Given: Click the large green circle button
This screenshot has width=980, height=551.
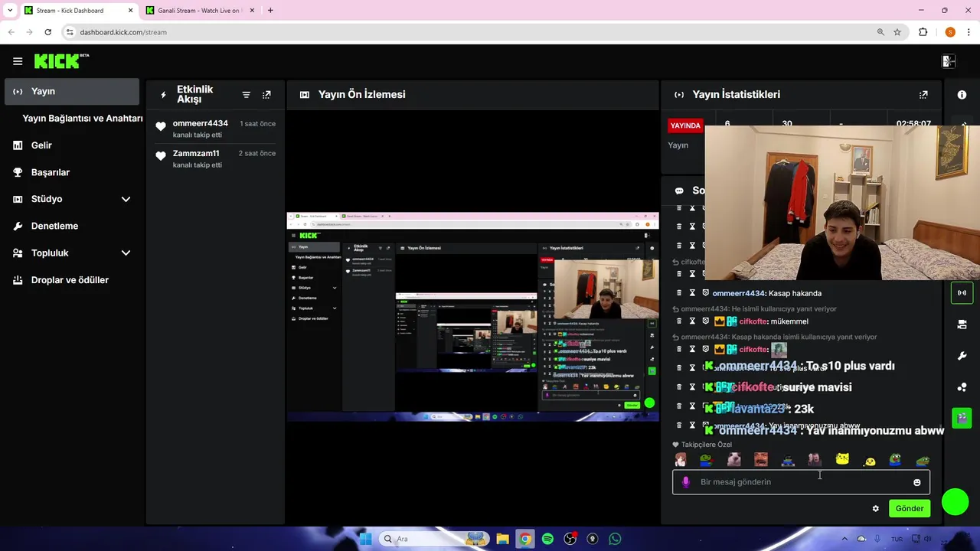Looking at the screenshot, I should (x=955, y=502).
